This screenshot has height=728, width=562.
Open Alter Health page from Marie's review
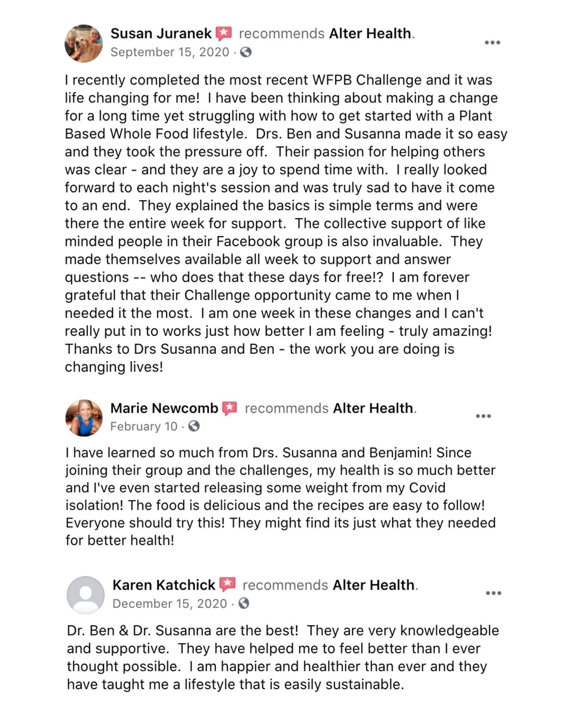373,408
